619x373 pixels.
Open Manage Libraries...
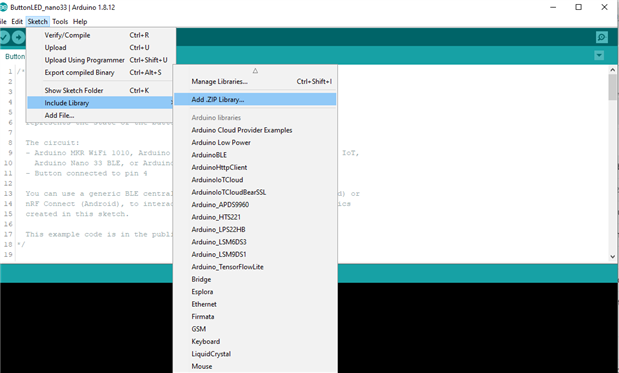click(255, 82)
